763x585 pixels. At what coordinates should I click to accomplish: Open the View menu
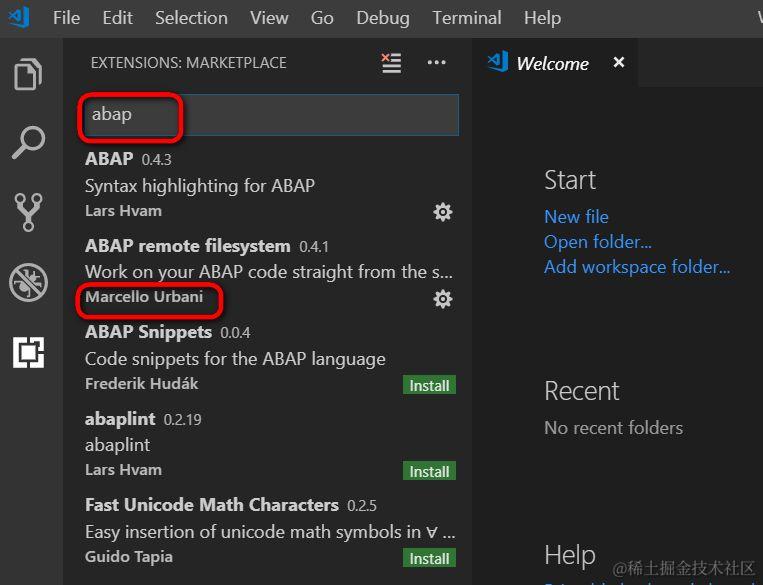pyautogui.click(x=269, y=18)
